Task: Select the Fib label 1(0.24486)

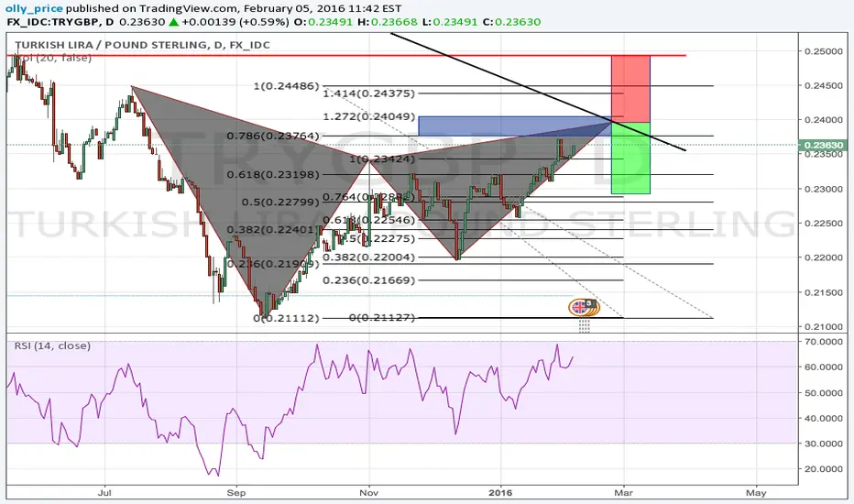Action: (287, 86)
